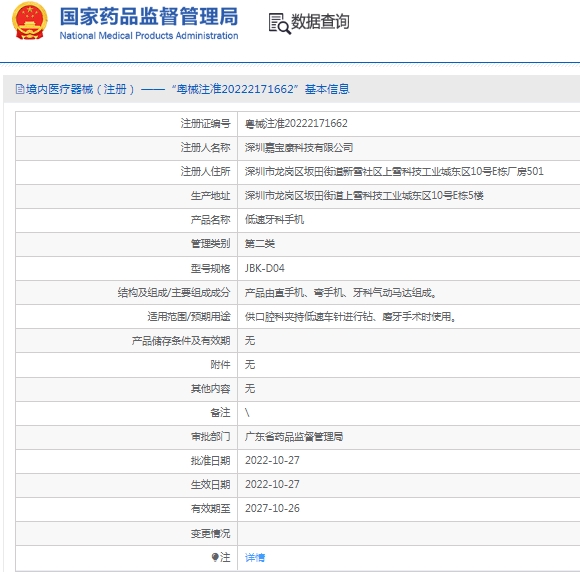Click the national emblem logo
The height and width of the screenshot is (572, 580).
tap(30, 21)
